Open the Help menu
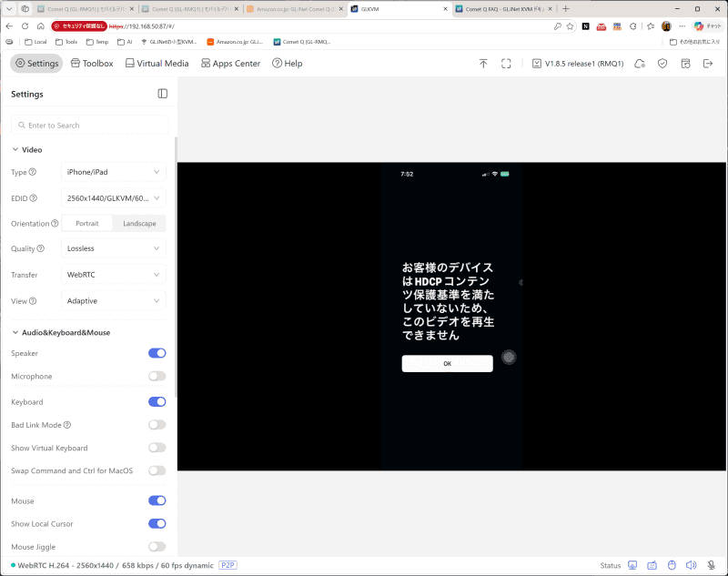This screenshot has height=576, width=728. coord(287,64)
